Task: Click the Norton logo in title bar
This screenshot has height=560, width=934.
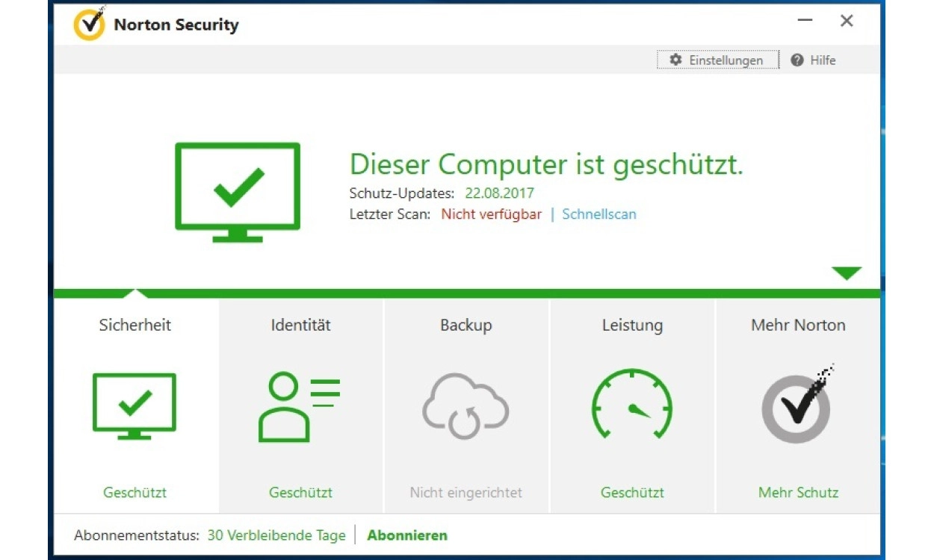Action: (90, 24)
